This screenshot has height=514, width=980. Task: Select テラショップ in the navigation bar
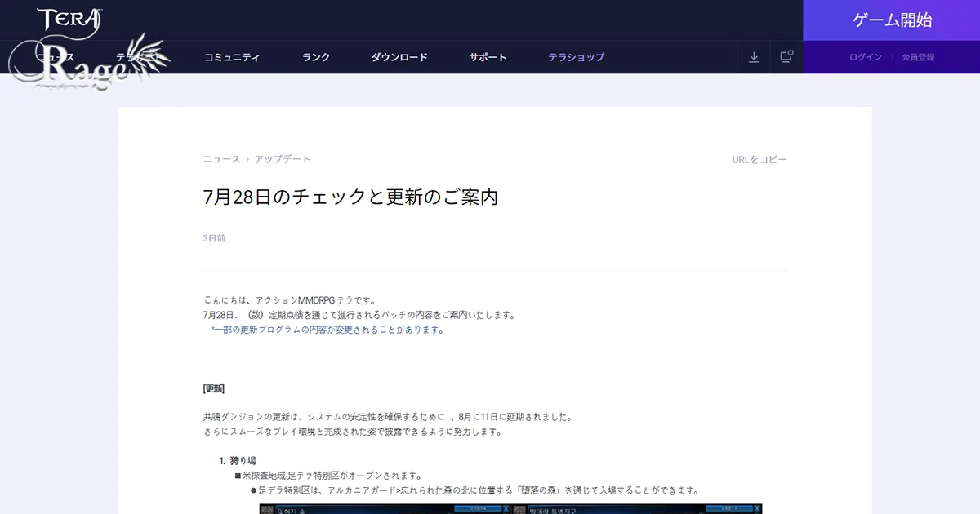click(576, 57)
